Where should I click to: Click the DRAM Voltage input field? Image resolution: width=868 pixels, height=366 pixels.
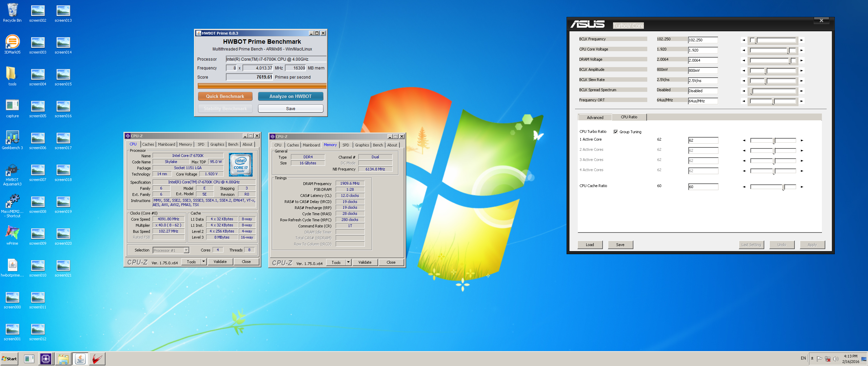pyautogui.click(x=703, y=60)
